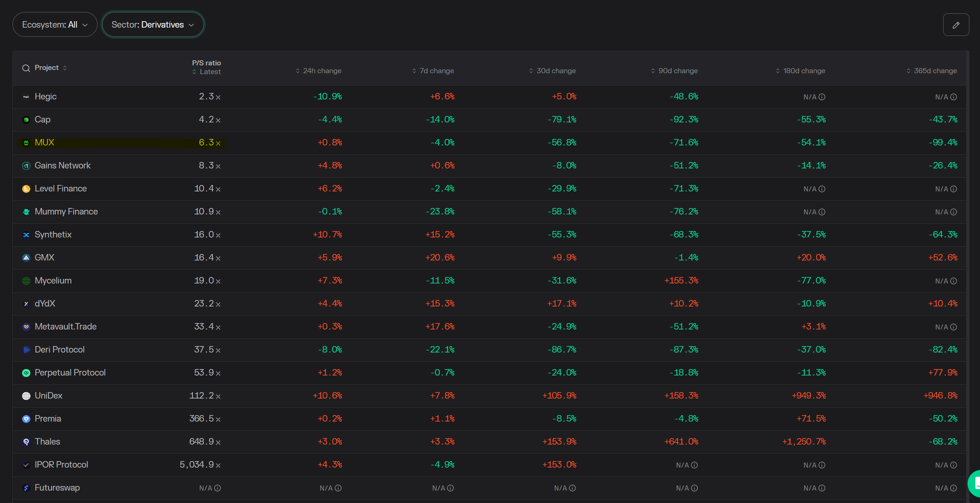Click the Synthetix project logo icon

tap(26, 235)
